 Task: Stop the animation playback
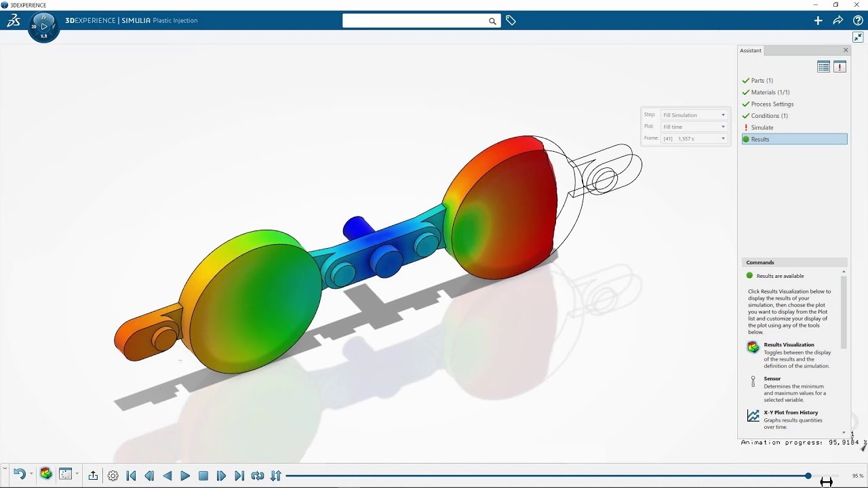pyautogui.click(x=203, y=476)
